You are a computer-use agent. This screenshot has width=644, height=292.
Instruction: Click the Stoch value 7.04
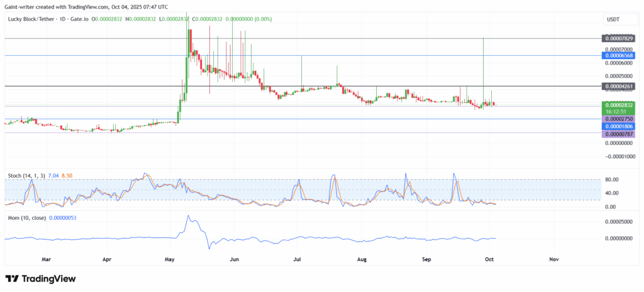point(53,176)
